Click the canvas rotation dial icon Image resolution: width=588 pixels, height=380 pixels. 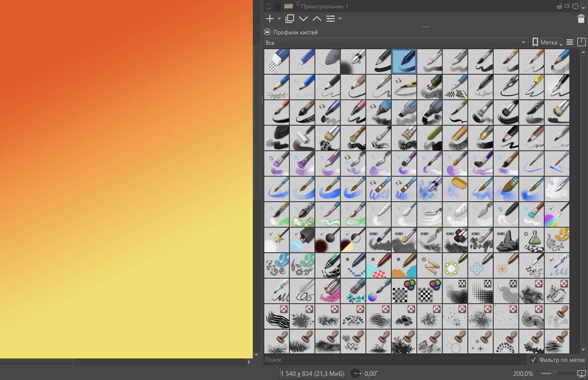[356, 374]
